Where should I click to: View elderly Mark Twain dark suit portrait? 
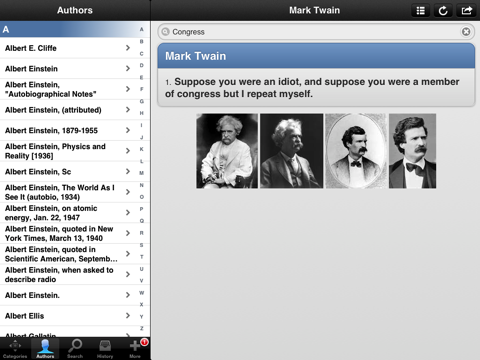tap(291, 151)
